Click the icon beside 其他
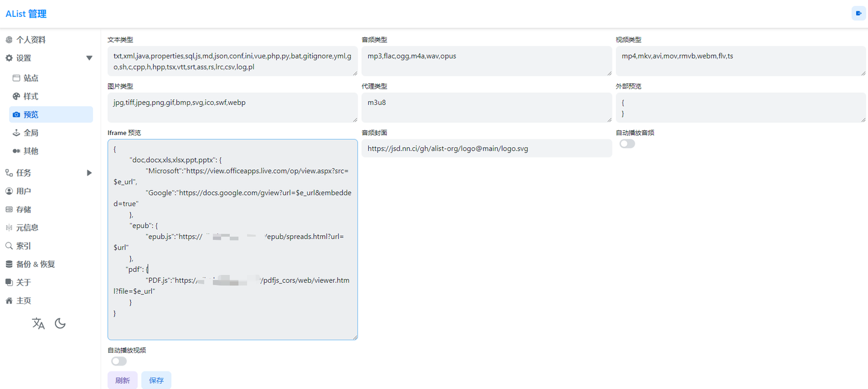 [x=16, y=151]
